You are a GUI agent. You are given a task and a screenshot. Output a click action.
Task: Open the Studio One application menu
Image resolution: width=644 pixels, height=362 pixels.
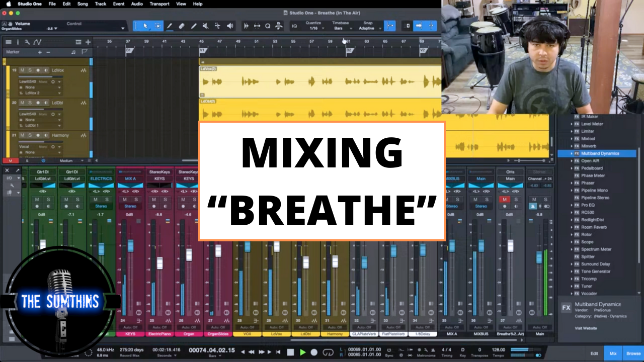coord(30,4)
